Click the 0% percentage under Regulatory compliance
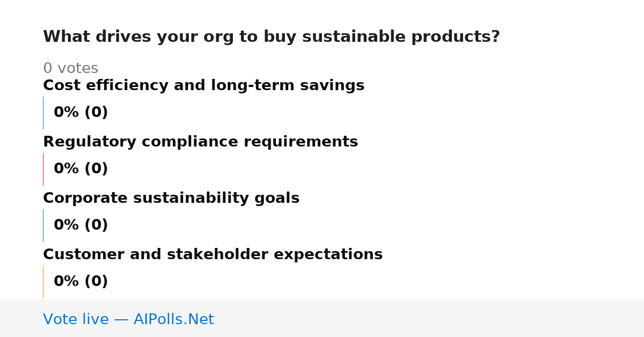This screenshot has width=644, height=337. [x=67, y=169]
